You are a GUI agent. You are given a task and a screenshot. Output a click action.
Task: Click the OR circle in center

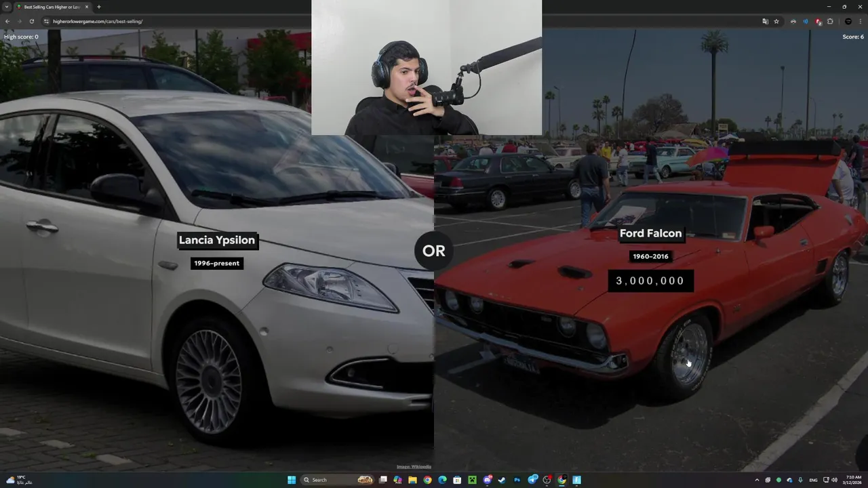434,251
